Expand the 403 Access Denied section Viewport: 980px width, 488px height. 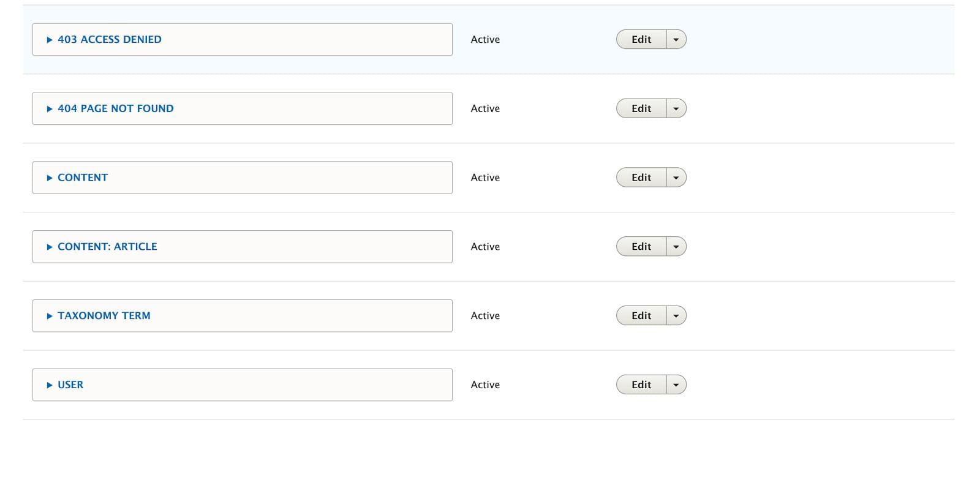point(109,40)
